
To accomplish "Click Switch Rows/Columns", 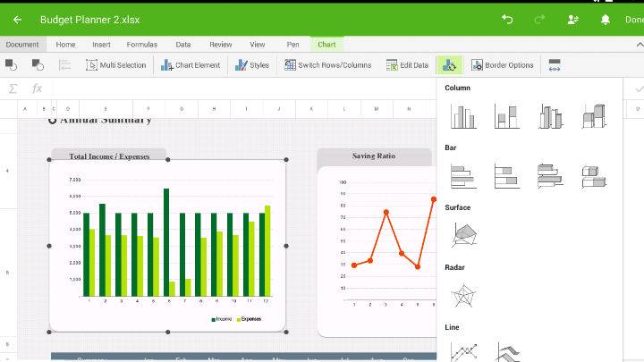I will pyautogui.click(x=327, y=65).
